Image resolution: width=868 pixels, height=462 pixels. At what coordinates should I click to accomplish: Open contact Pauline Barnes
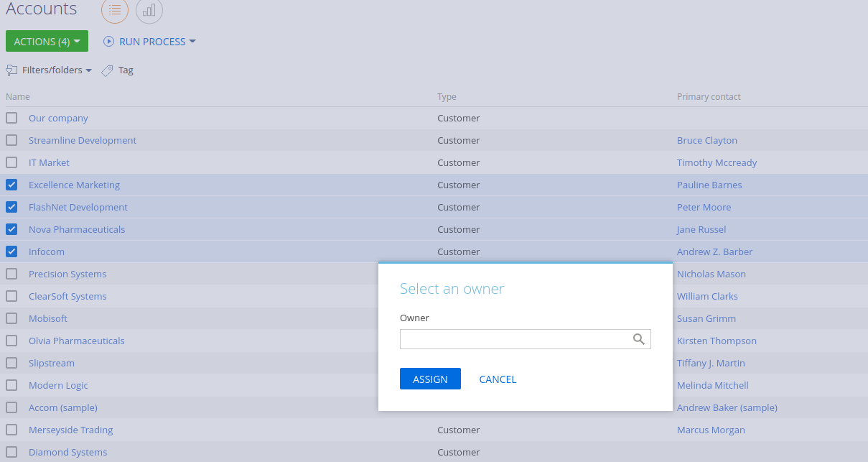(709, 185)
